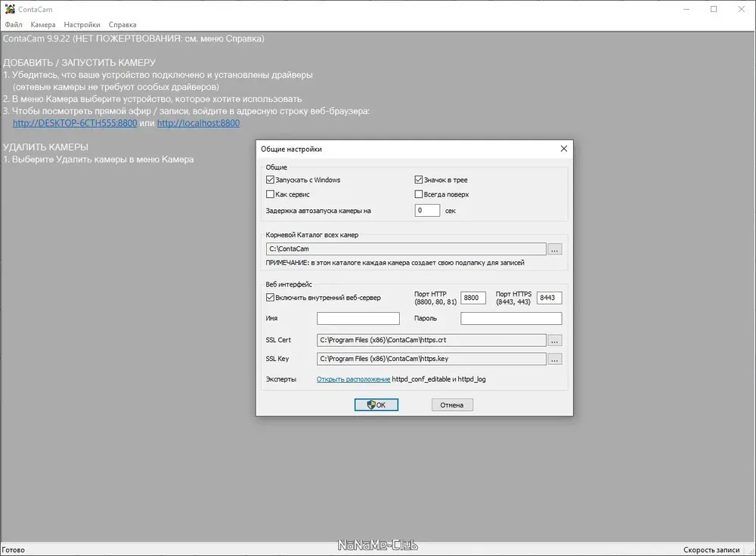Browse for the SSL Key file

pos(555,359)
